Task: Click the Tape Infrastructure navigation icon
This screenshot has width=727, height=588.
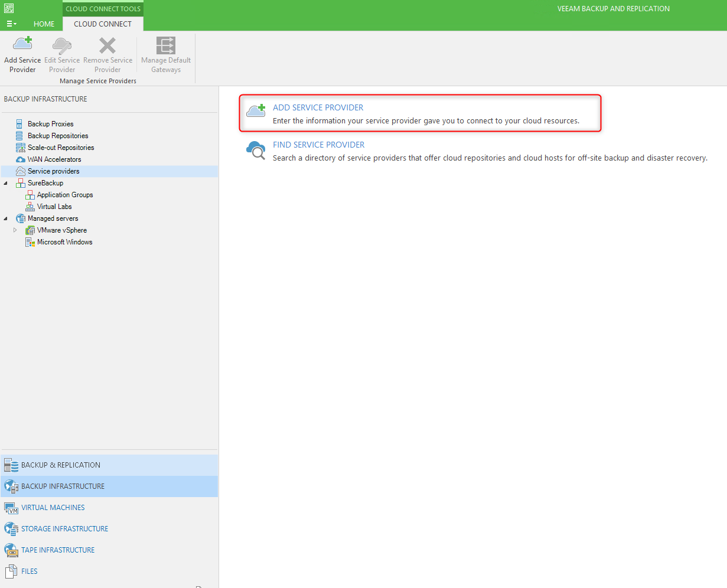Action: click(x=11, y=550)
